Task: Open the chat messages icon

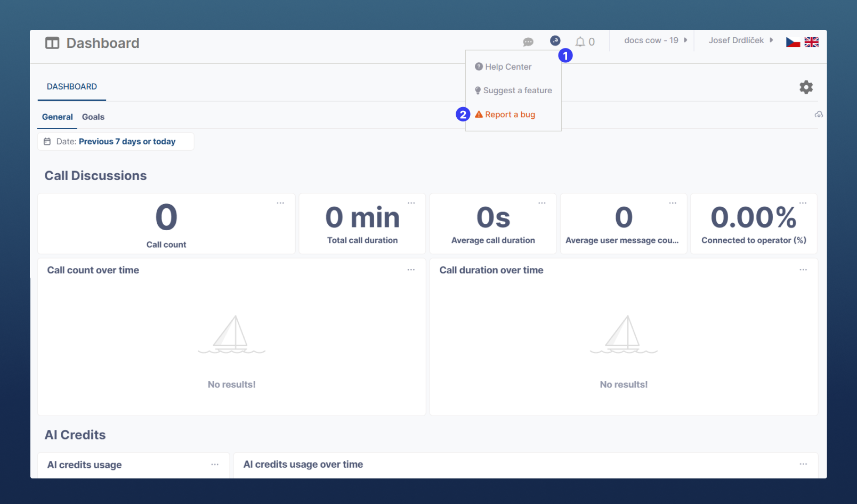Action: coord(528,42)
